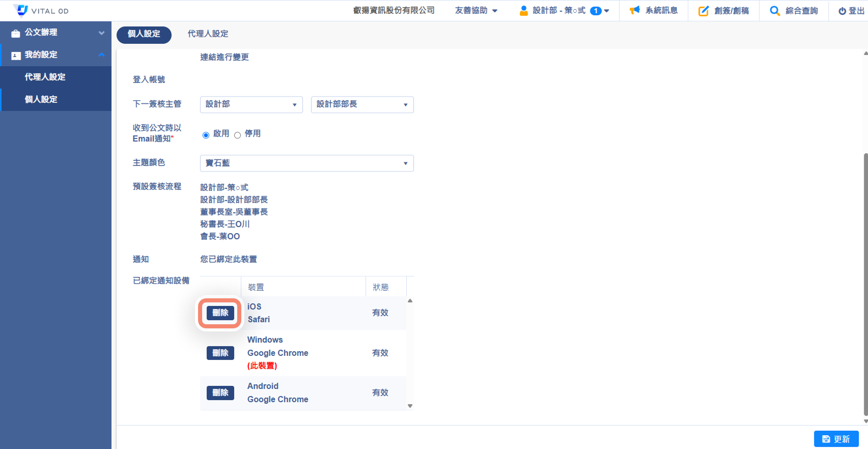Click the main page vertical scrollbar
Screen dimensions: 868x449
point(865,285)
